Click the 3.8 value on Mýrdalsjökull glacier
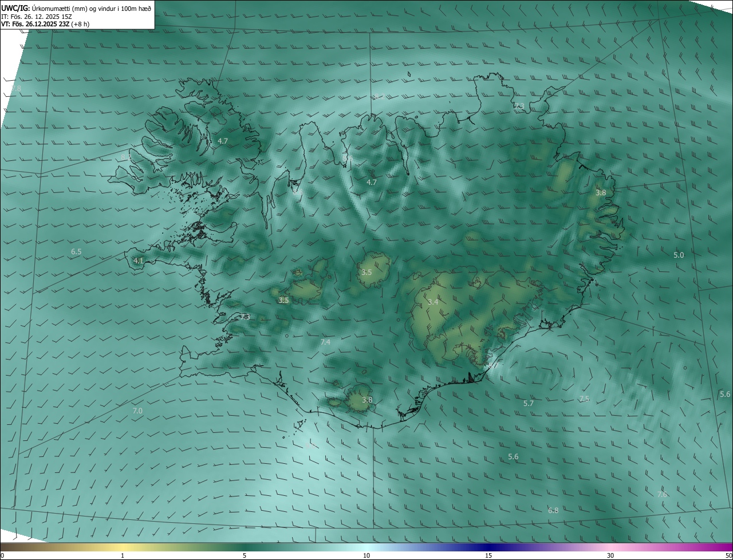This screenshot has height=560, width=733. (x=367, y=400)
